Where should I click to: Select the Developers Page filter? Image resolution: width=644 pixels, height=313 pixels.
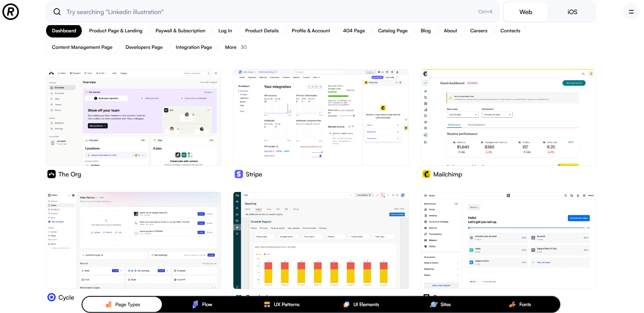(x=144, y=47)
